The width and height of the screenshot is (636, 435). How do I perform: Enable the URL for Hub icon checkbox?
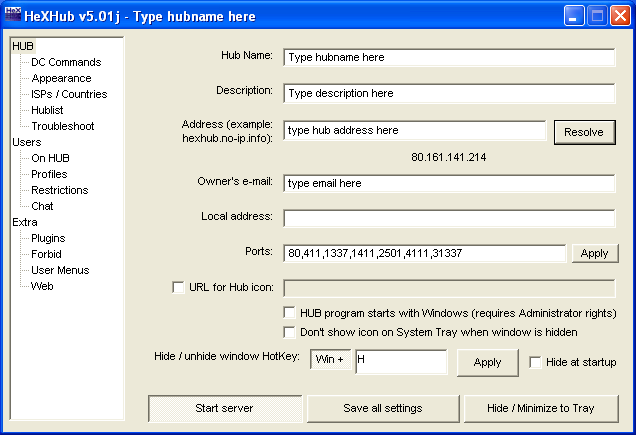coord(179,288)
